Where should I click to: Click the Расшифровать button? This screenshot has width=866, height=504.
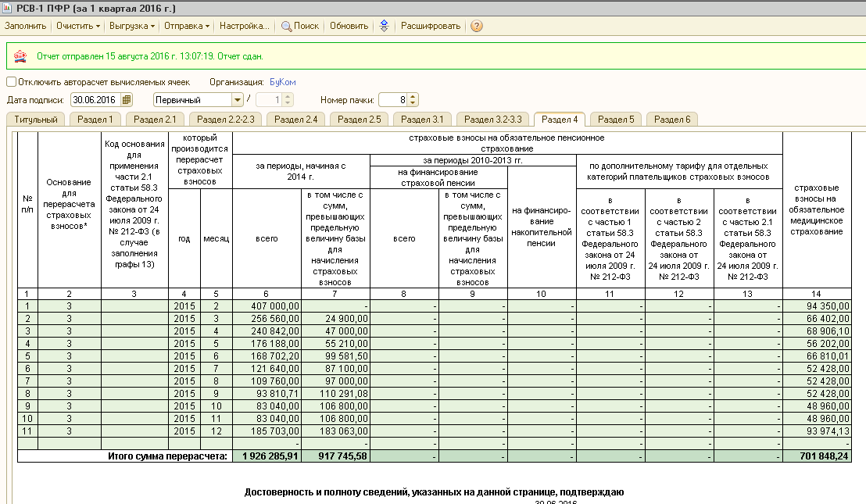(430, 26)
